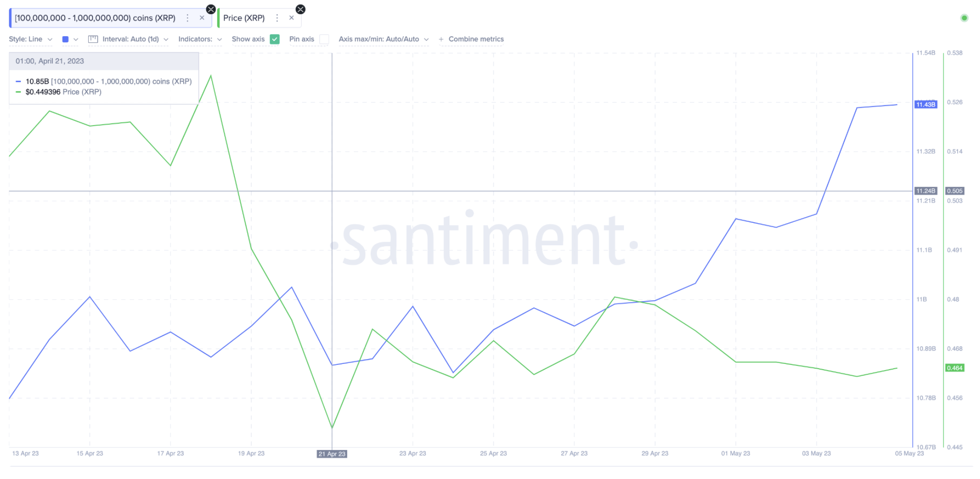This screenshot has width=980, height=479.
Task: Click the plus icon beside Combine metrics
Action: (441, 39)
